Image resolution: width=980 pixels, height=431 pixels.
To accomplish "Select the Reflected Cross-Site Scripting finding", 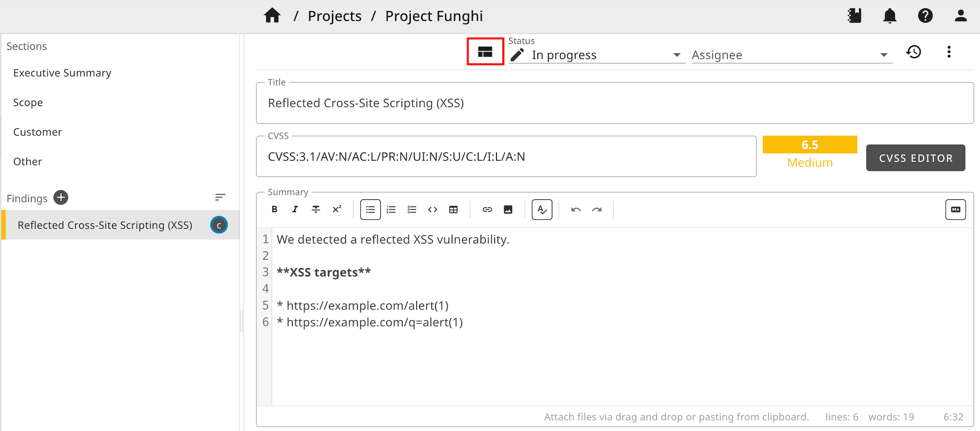I will coord(120,225).
